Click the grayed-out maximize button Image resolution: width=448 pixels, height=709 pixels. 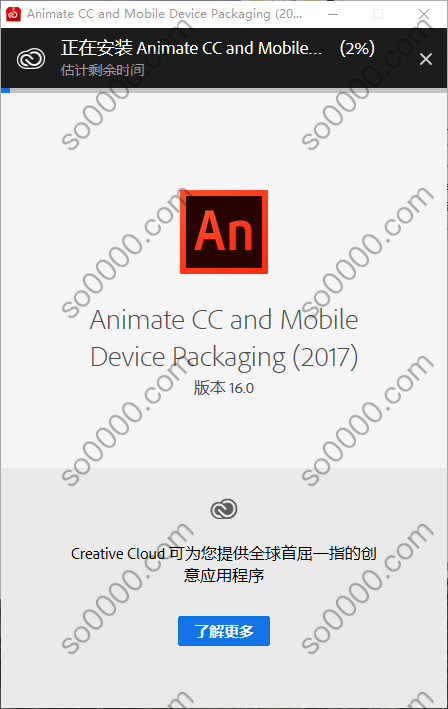point(378,14)
